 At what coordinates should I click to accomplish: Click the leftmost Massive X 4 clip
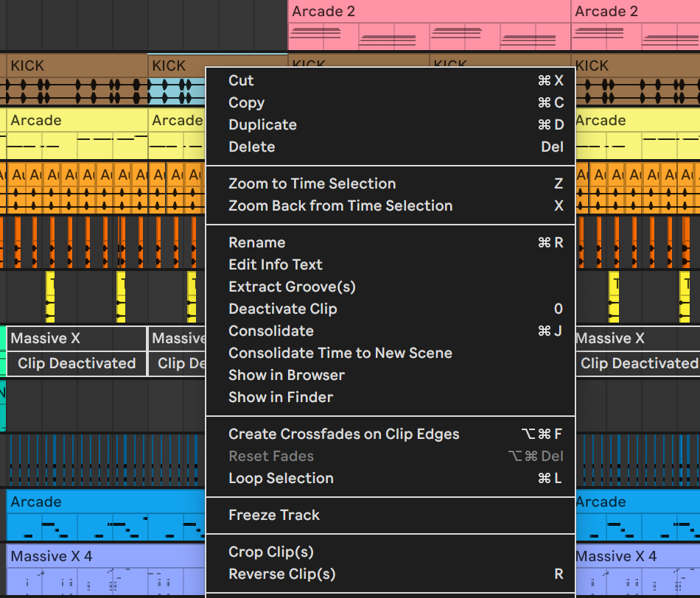coord(105,569)
